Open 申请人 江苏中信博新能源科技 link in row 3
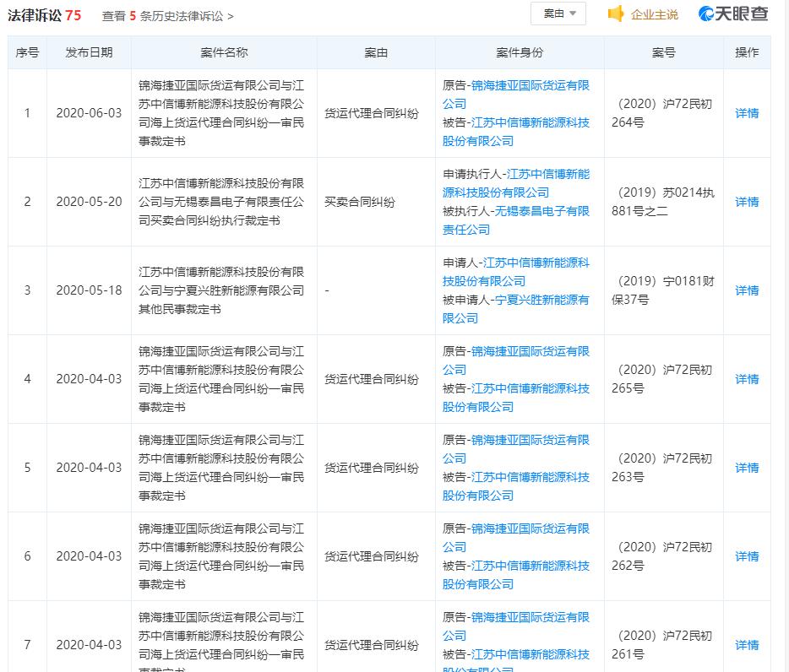789x672 pixels. (516, 272)
